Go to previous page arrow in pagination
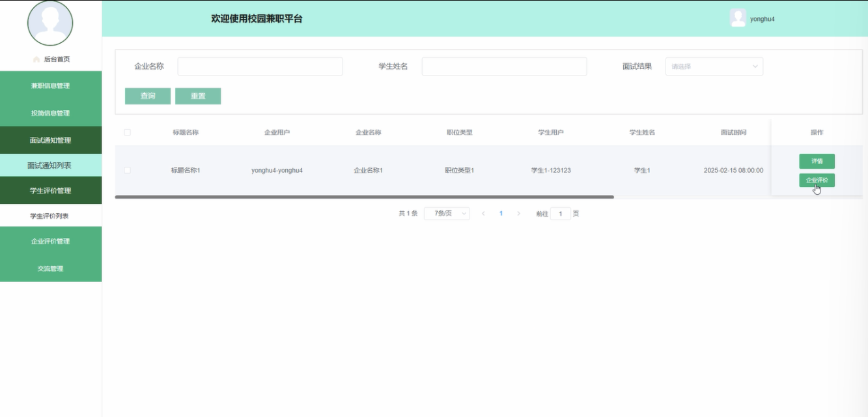 (483, 214)
